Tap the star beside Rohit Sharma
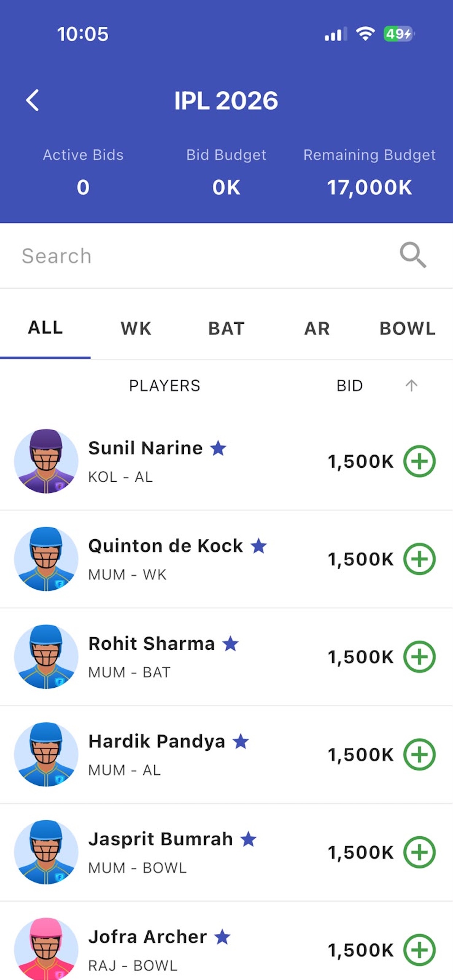453x980 pixels. pyautogui.click(x=230, y=644)
